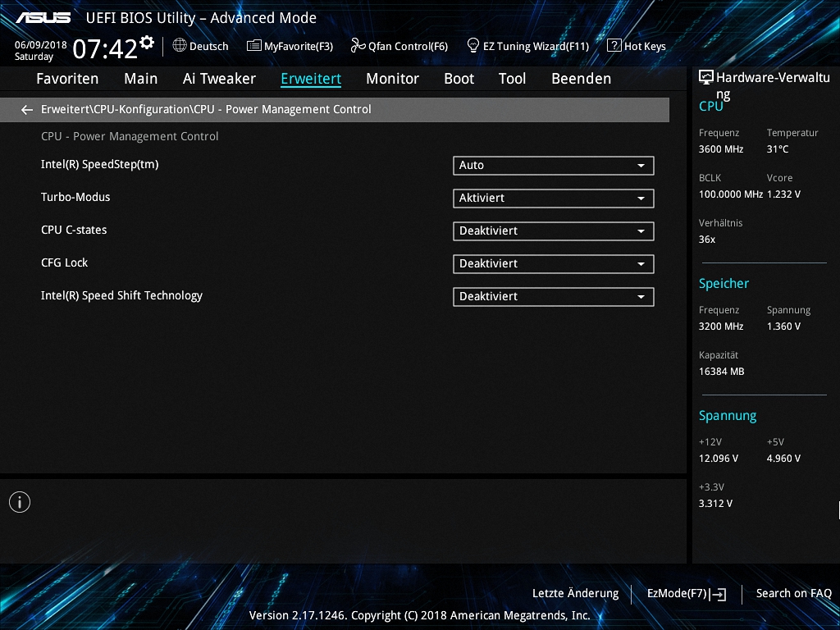The width and height of the screenshot is (840, 630).
Task: Click the ASUS logo
Action: (x=43, y=18)
